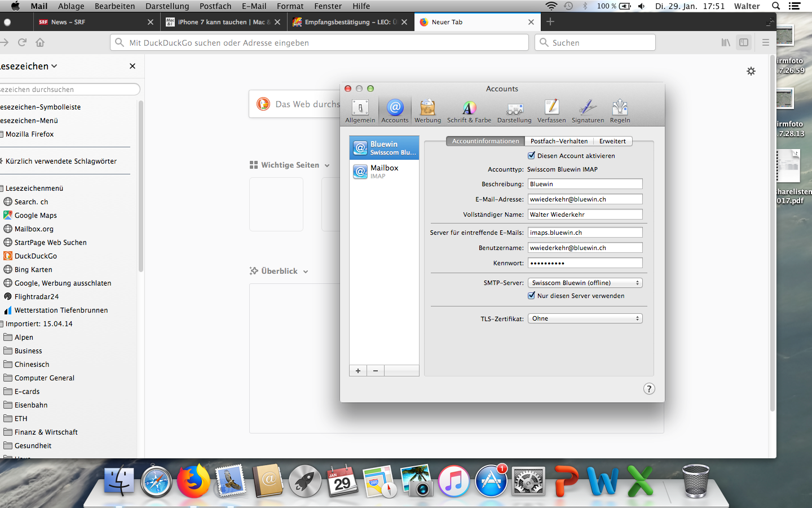Launch Safari from the dock
Image resolution: width=812 pixels, height=508 pixels.
point(156,481)
